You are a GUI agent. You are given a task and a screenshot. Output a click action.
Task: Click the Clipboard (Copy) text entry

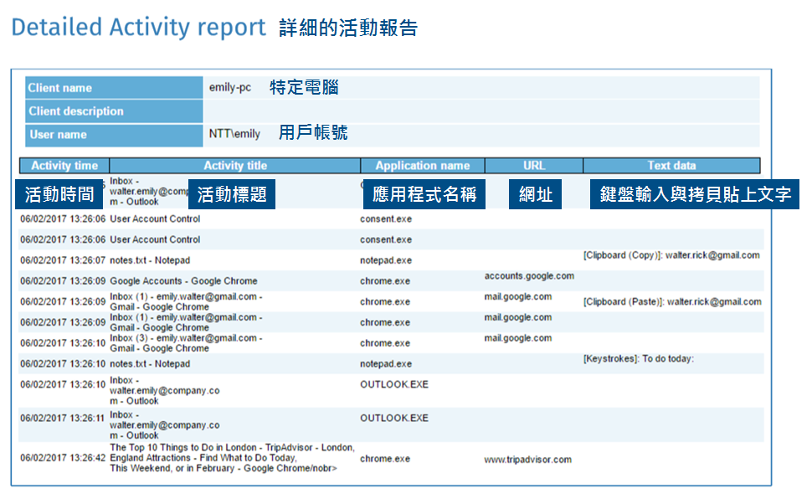pyautogui.click(x=671, y=255)
